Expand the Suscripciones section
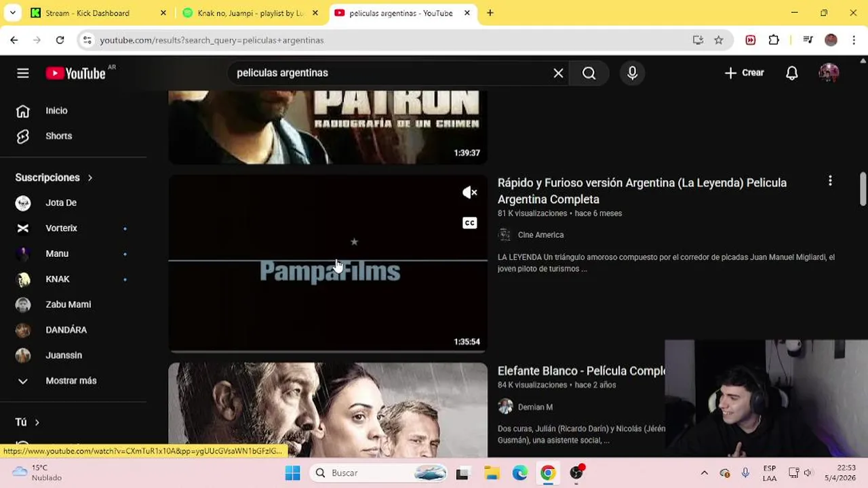The image size is (868, 488). click(54, 178)
